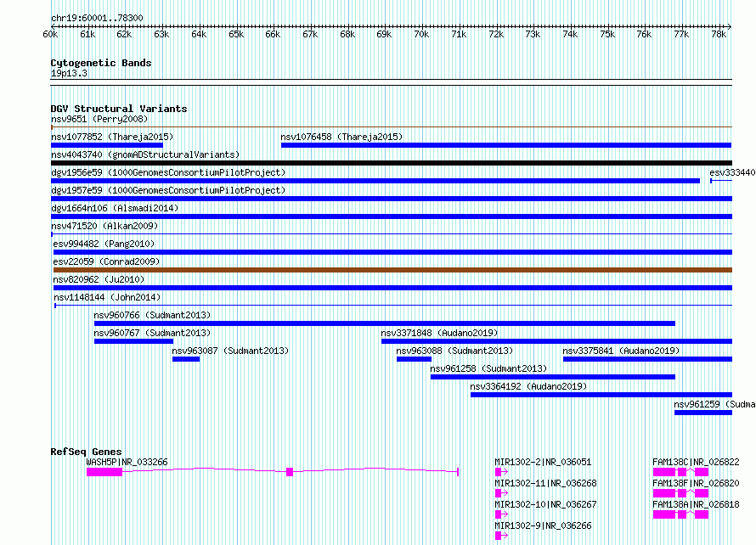
Task: Select the brown esv22059 variant bar
Action: click(x=392, y=270)
